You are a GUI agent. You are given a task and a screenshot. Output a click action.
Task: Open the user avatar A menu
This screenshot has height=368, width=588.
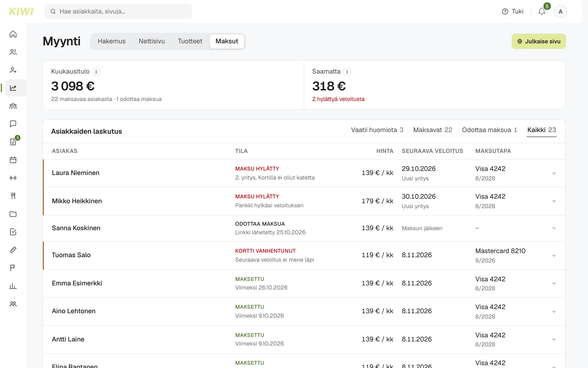(x=560, y=11)
